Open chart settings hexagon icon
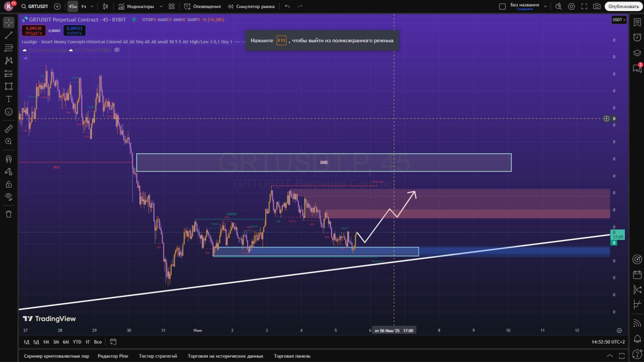644x362 pixels. pos(572,7)
